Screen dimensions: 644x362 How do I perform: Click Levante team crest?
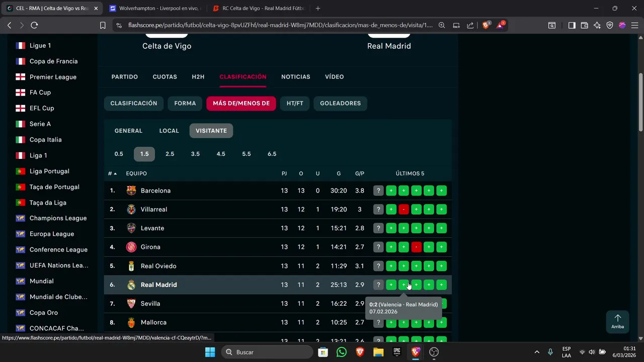(131, 228)
